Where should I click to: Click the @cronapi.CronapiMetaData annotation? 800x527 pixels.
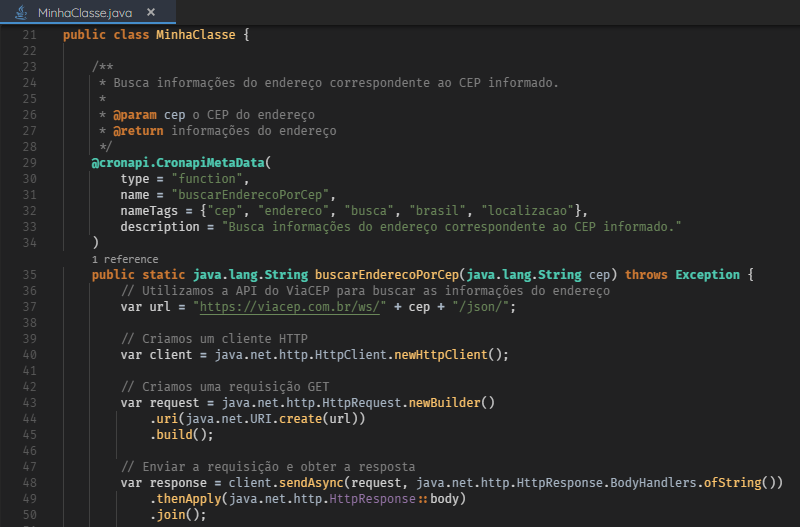click(x=178, y=163)
